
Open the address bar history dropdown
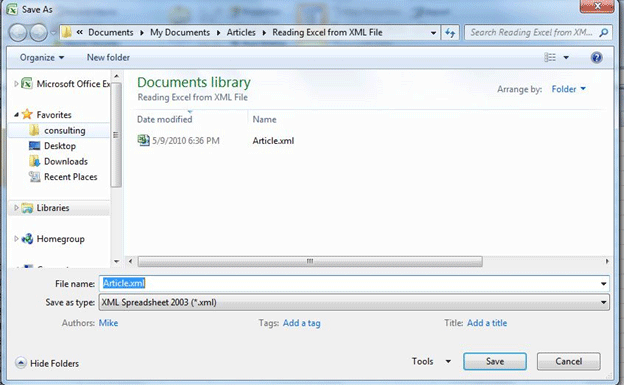point(433,33)
